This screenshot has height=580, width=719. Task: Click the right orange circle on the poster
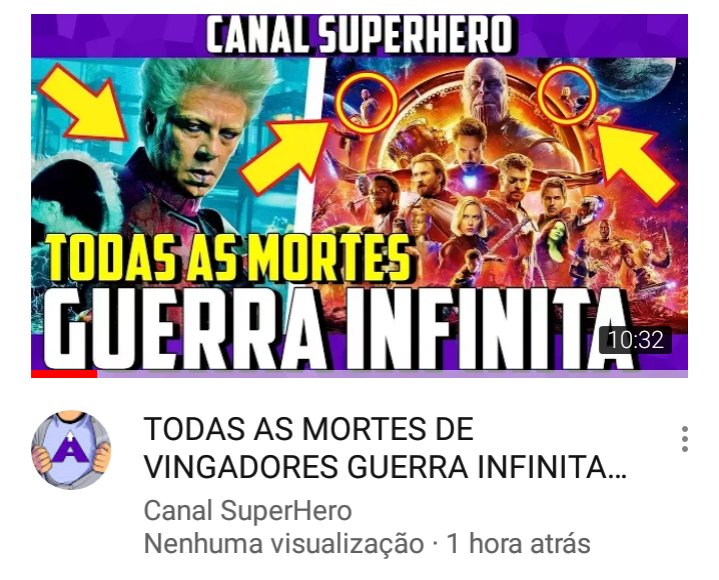click(x=567, y=94)
